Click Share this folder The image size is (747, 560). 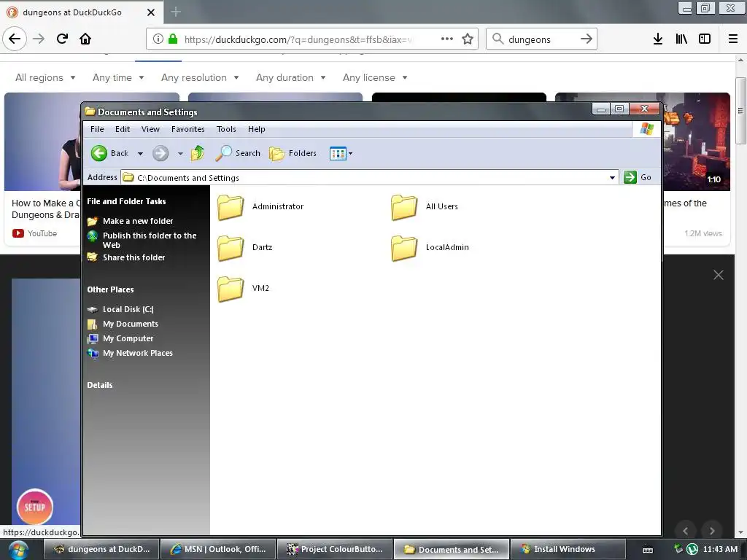pyautogui.click(x=126, y=257)
